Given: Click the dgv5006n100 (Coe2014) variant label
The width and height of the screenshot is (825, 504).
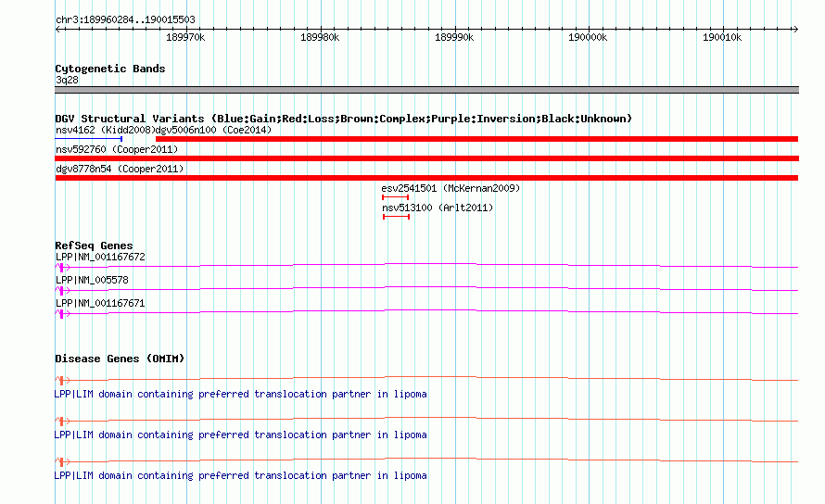Looking at the screenshot, I should [x=213, y=130].
